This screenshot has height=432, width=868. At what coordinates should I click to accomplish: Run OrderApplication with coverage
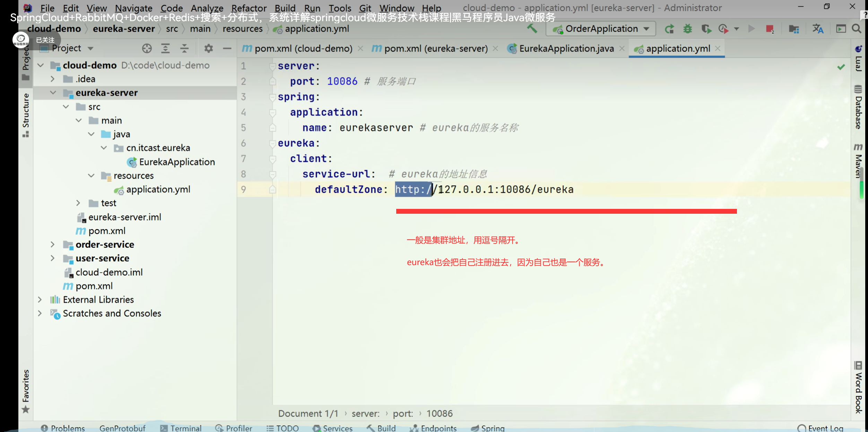(706, 29)
